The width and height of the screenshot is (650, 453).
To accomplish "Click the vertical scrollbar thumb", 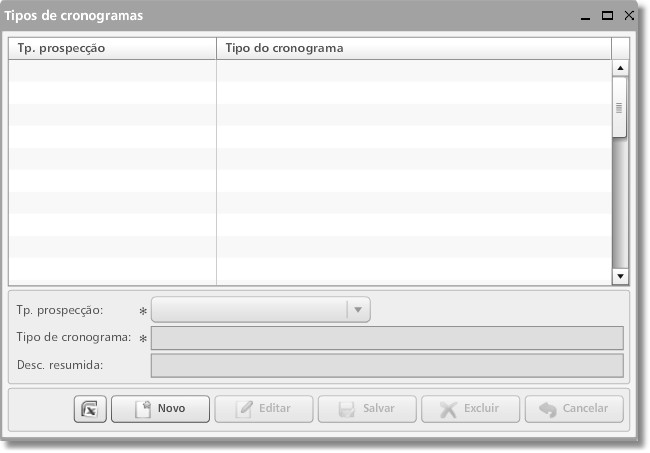I will 619,107.
